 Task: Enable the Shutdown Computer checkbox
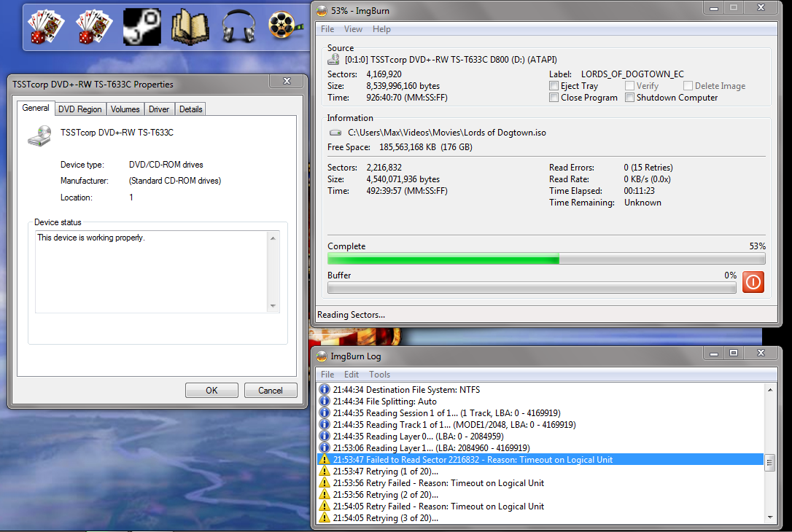click(x=629, y=98)
